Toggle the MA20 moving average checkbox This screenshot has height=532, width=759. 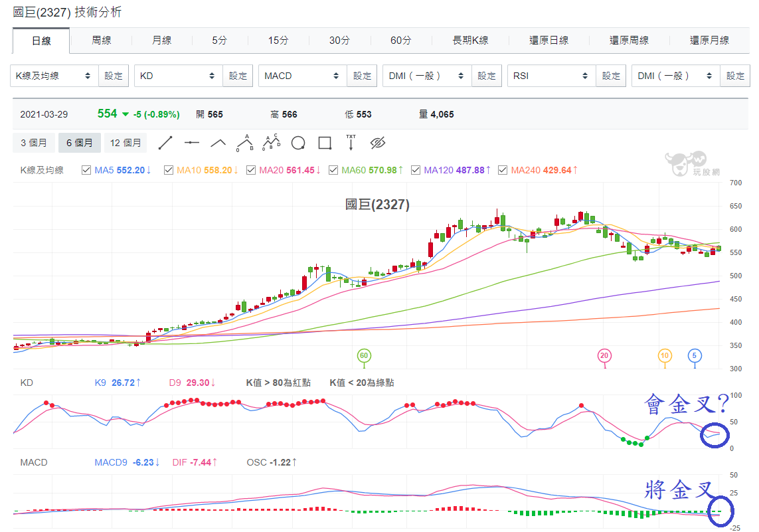tap(251, 170)
